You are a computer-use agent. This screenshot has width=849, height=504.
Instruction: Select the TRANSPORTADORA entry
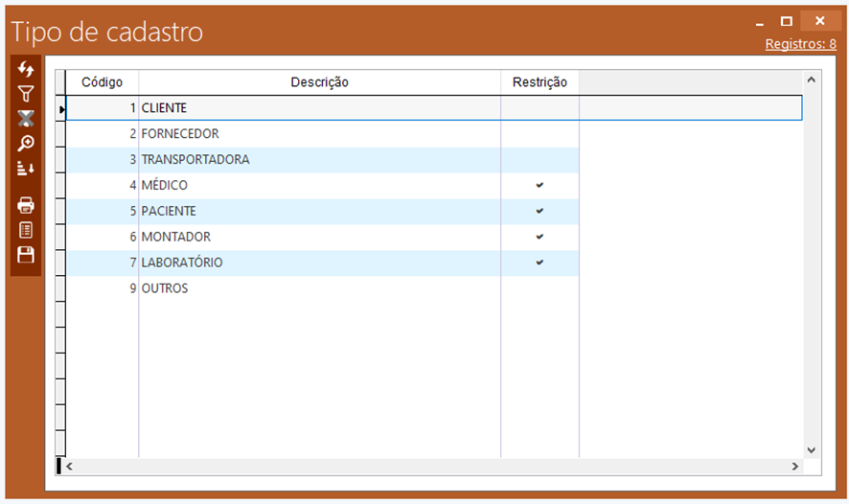click(x=195, y=160)
